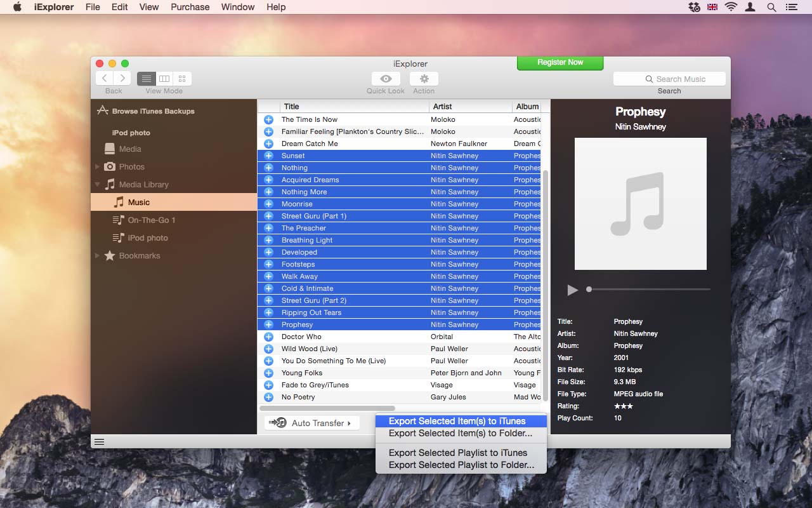
Task: Switch to list view mode
Action: [147, 79]
